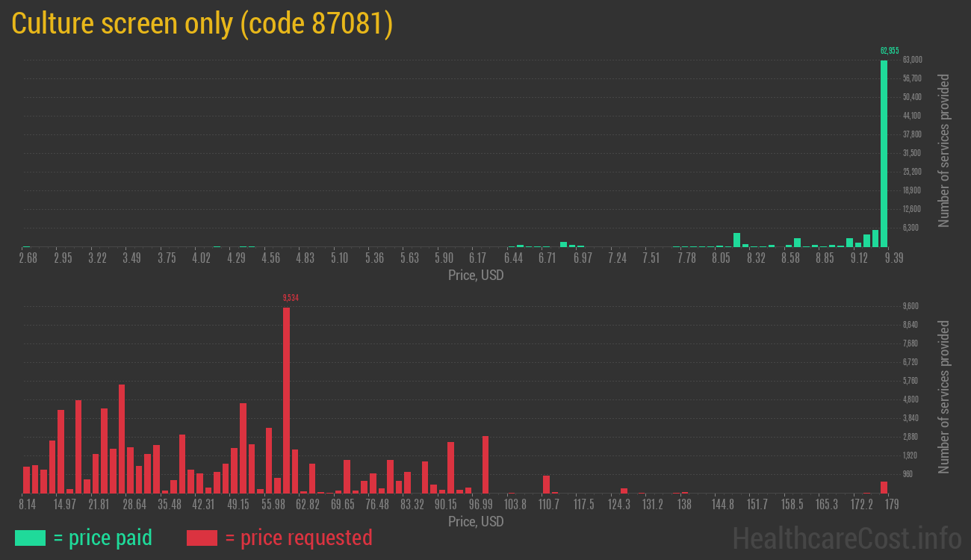The height and width of the screenshot is (560, 971).
Task: Click the upper chart's "Price, USD" axis title
Action: pyautogui.click(x=476, y=275)
